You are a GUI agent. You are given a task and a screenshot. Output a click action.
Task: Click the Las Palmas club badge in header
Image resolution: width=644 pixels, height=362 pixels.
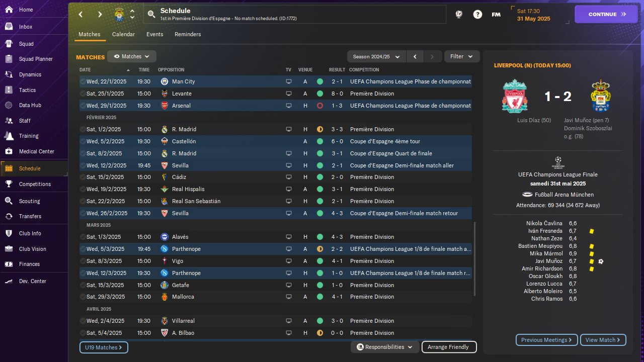tap(119, 14)
